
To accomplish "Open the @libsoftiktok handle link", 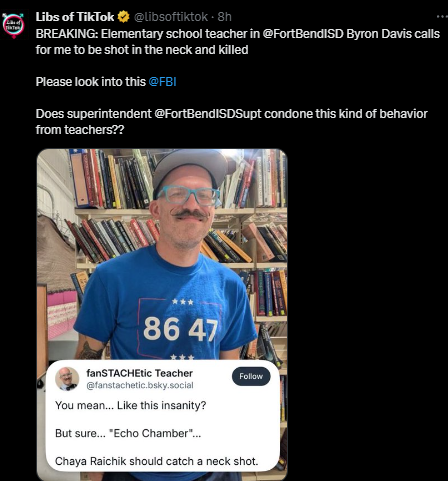I will [x=171, y=17].
